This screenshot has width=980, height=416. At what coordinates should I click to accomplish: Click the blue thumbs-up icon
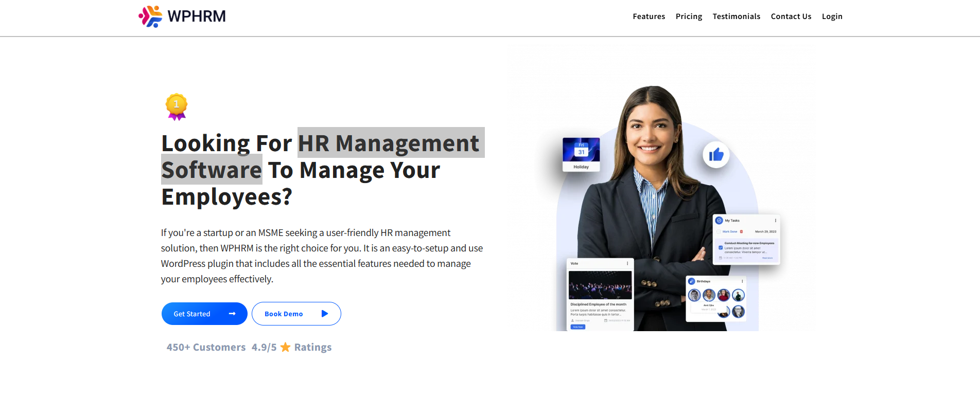click(716, 154)
